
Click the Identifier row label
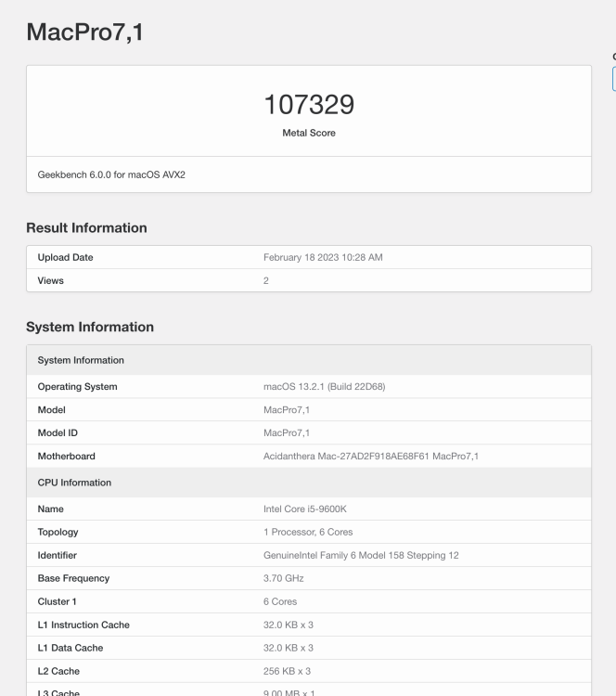coord(58,555)
